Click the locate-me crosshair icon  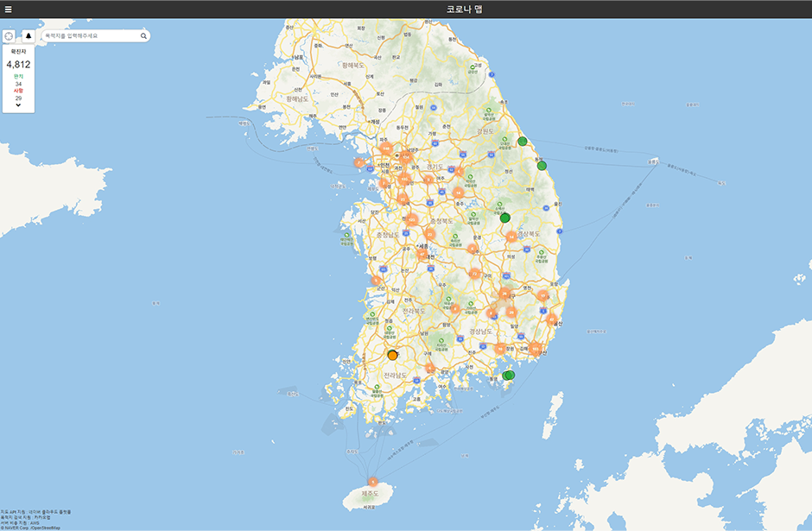click(x=9, y=36)
